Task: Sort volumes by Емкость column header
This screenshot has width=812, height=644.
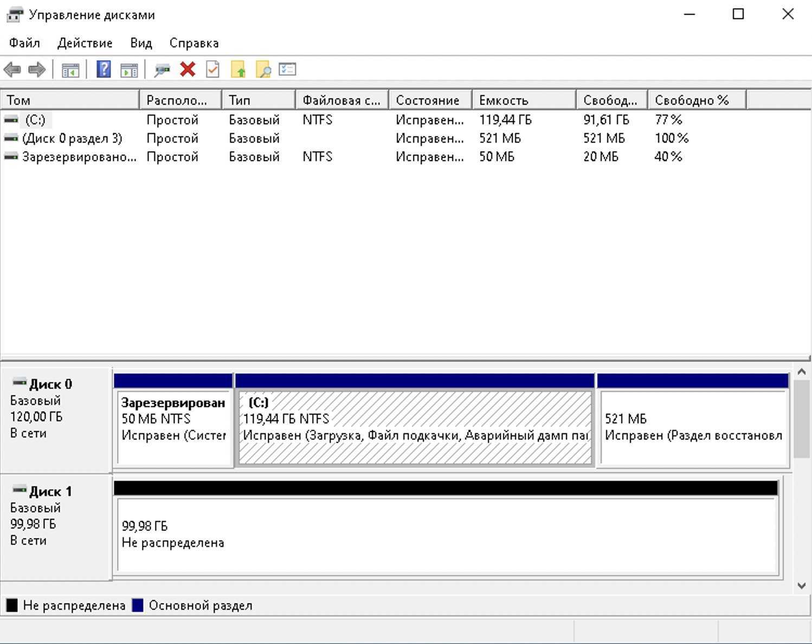Action: [x=523, y=100]
